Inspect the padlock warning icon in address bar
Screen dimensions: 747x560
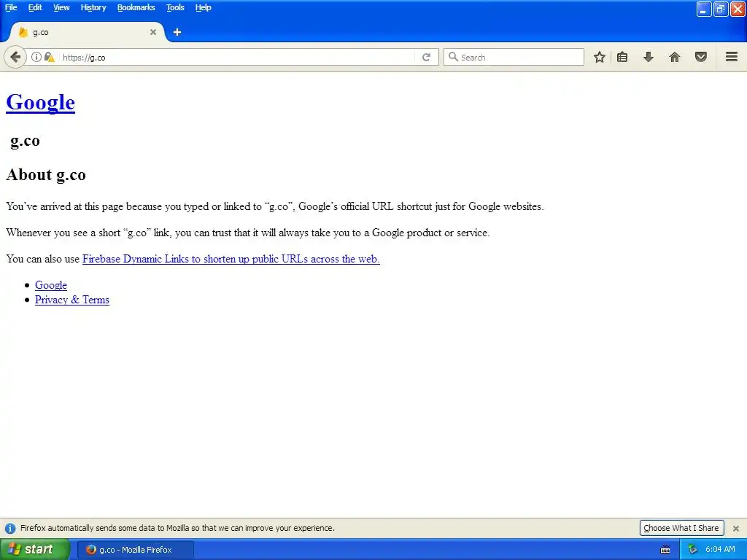click(x=49, y=57)
